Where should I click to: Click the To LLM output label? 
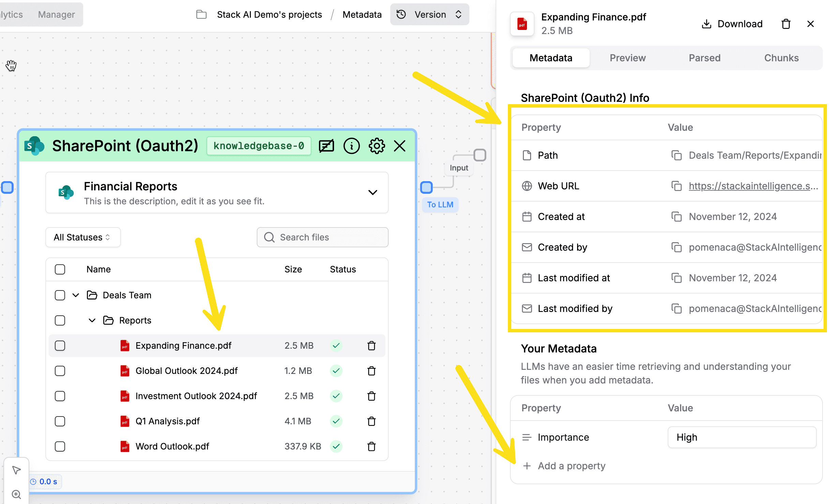tap(440, 205)
